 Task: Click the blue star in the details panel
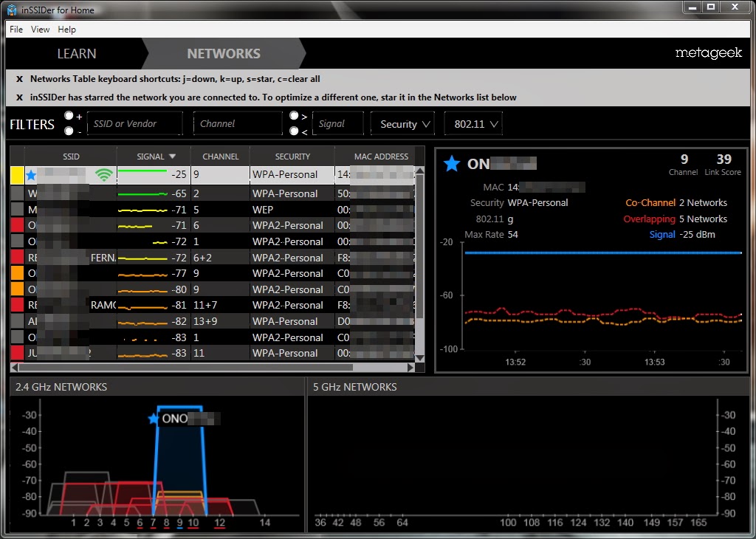(452, 163)
